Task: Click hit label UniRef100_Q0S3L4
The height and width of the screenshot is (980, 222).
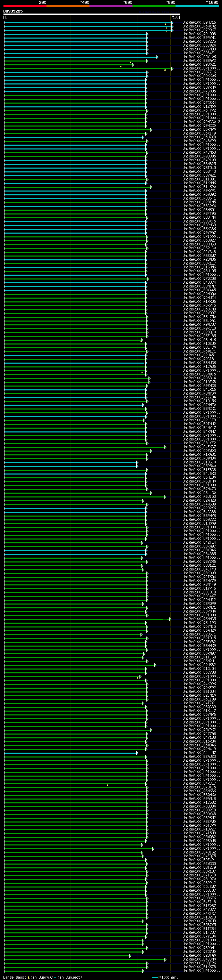Action: (x=199, y=378)
